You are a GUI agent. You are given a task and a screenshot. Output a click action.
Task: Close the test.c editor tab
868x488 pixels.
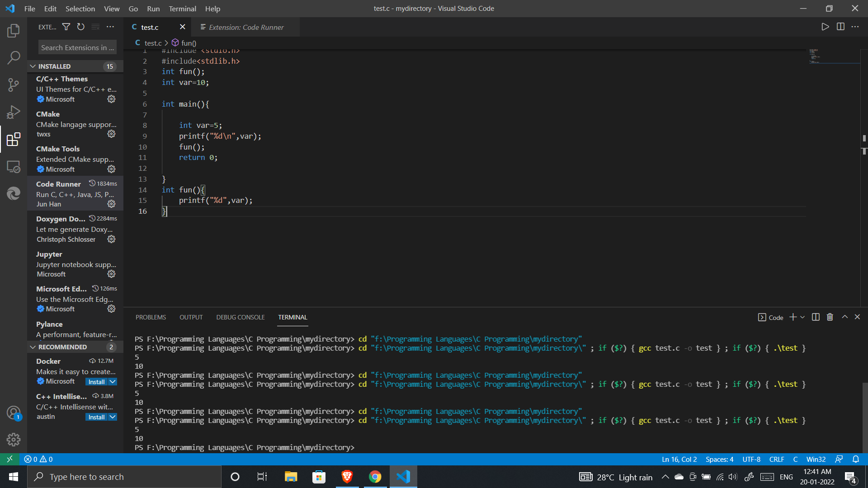pyautogui.click(x=182, y=27)
